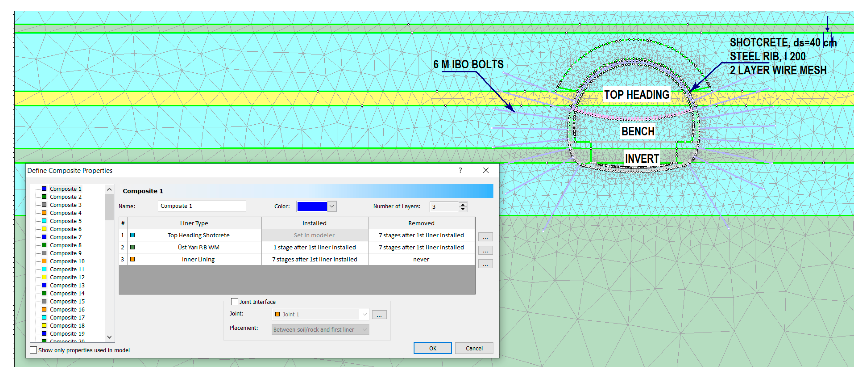Increase the Number of Layers with up arrow
The height and width of the screenshot is (382, 868).
pyautogui.click(x=463, y=204)
